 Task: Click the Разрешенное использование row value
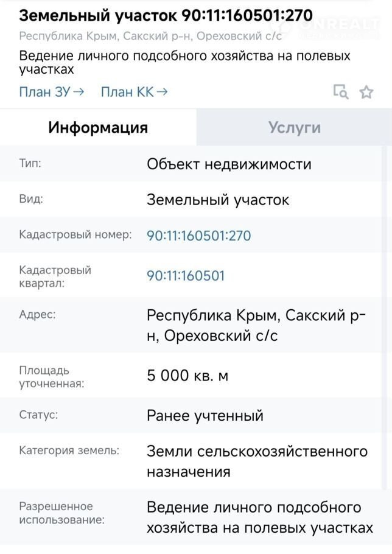coord(259,517)
